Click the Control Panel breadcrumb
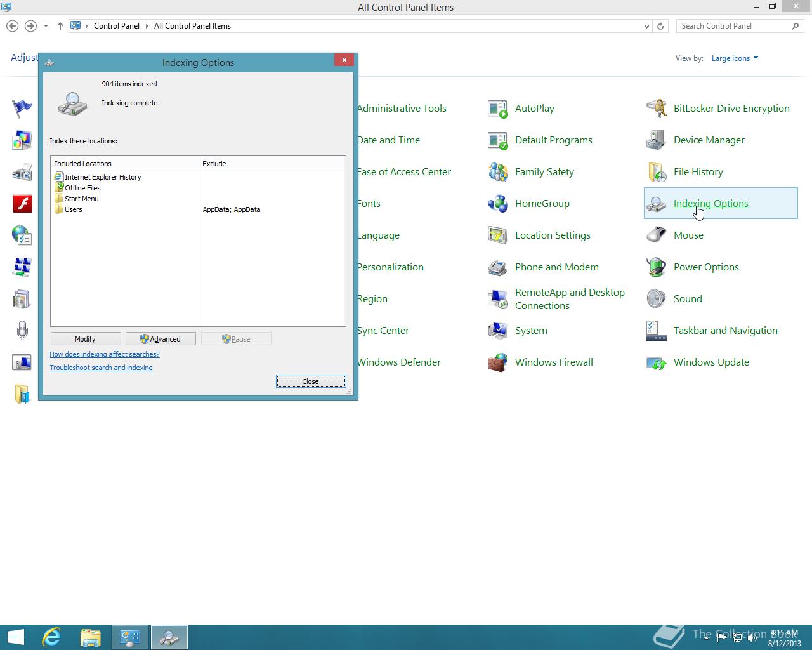This screenshot has height=650, width=812. 117,26
